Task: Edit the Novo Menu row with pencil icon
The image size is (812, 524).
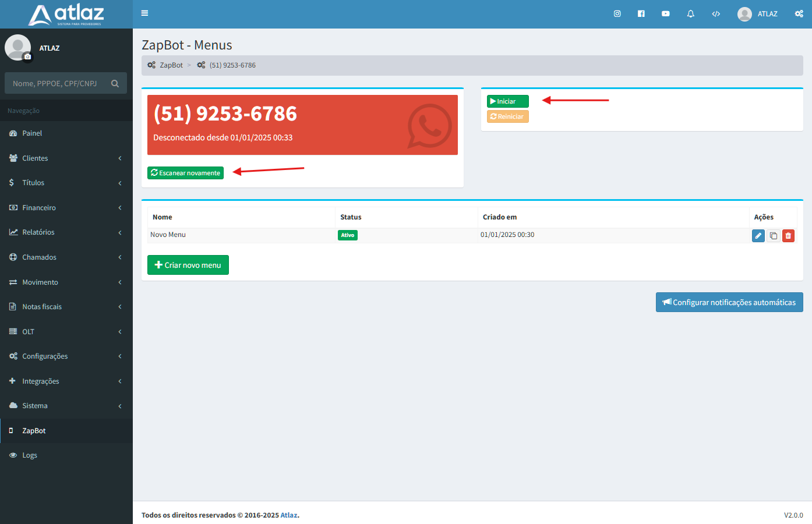Action: click(758, 236)
